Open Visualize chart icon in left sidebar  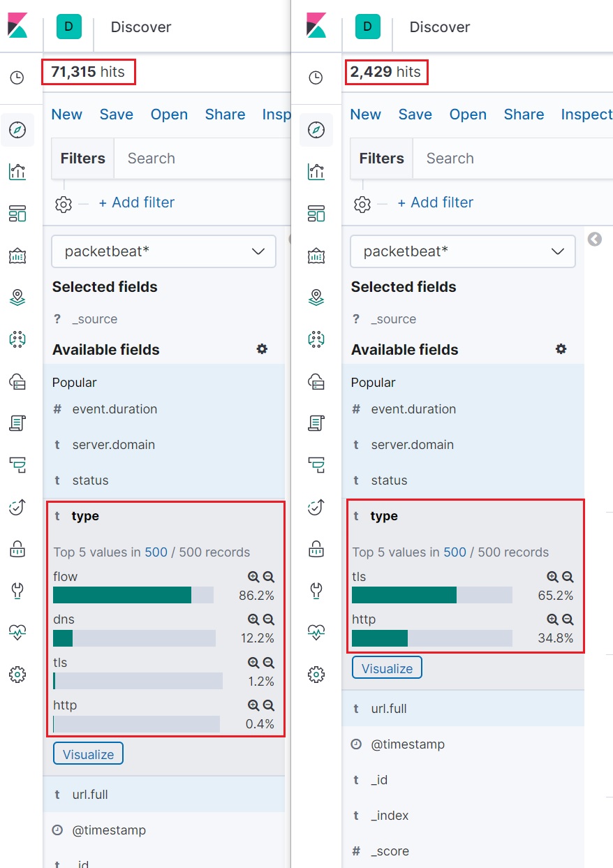[x=17, y=171]
